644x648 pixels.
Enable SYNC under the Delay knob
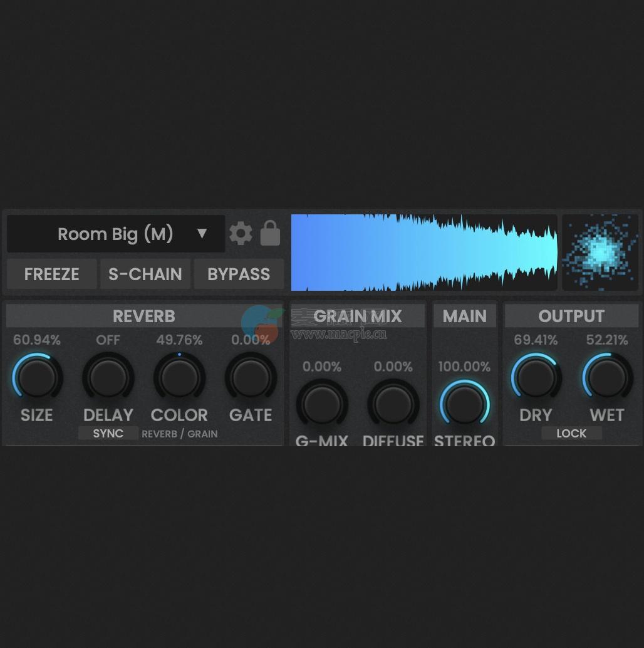tap(108, 433)
